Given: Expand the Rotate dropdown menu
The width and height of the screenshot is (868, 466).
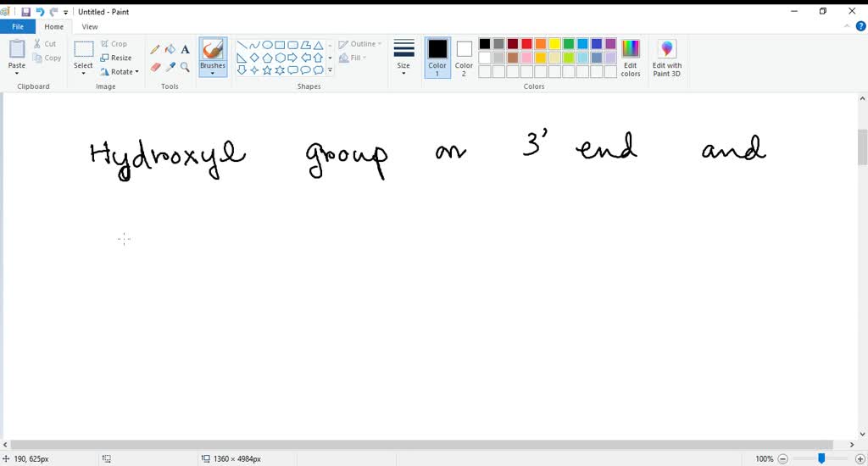Looking at the screenshot, I should pos(120,72).
